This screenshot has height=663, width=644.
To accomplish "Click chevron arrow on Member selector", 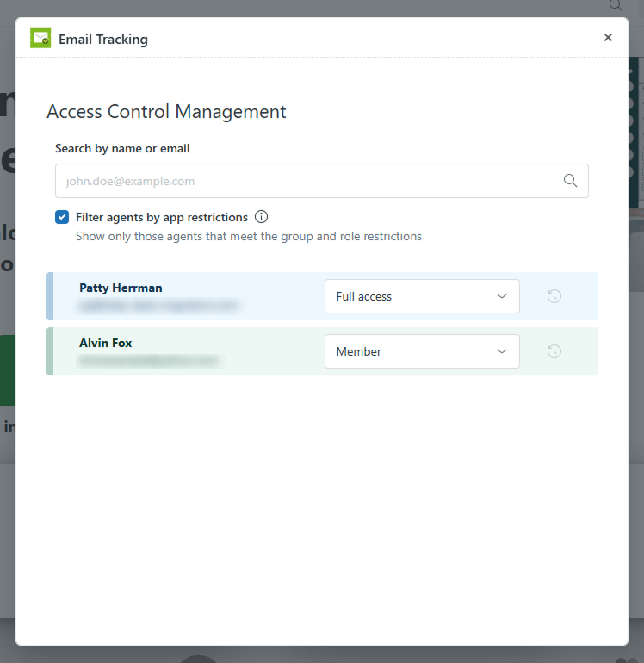I will tap(502, 351).
